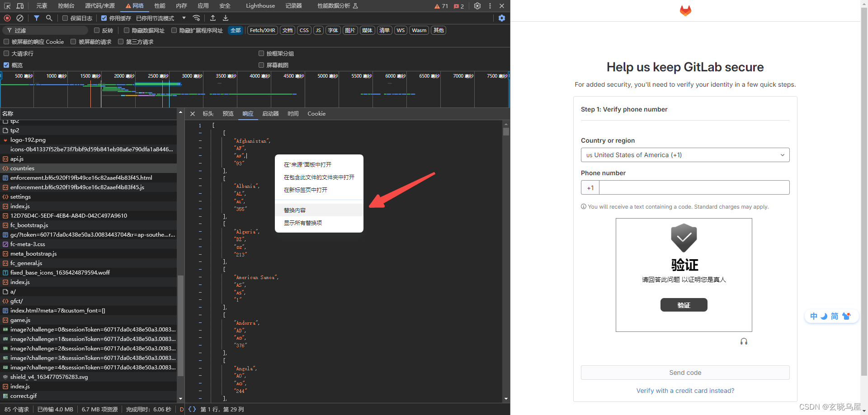Click the shirt icon in IME toolbar

(846, 316)
